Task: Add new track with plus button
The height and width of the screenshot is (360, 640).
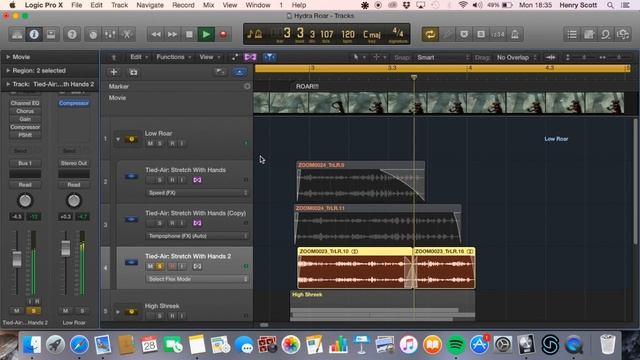Action: (114, 72)
